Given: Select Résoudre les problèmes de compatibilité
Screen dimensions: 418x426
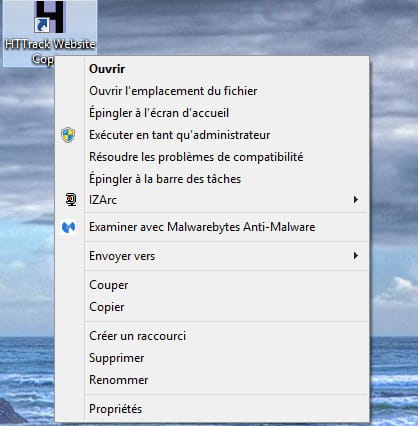Looking at the screenshot, I should coord(196,157).
